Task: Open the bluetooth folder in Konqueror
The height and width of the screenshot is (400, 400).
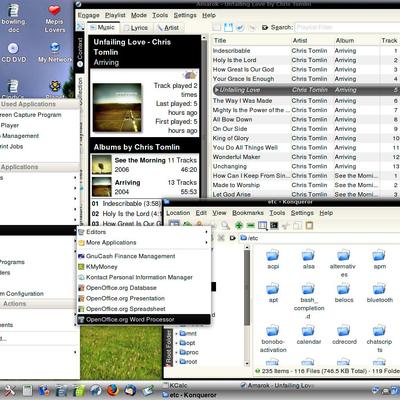Action: point(380,293)
